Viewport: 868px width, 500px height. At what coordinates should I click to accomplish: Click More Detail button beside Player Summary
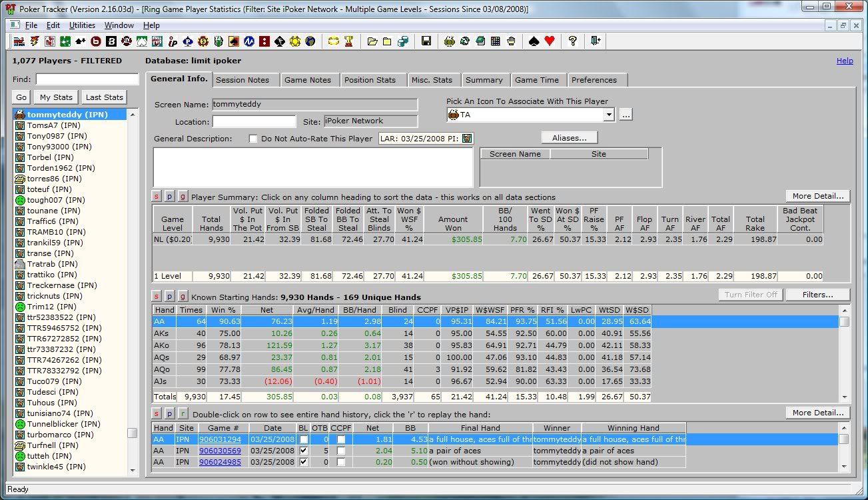coord(818,196)
